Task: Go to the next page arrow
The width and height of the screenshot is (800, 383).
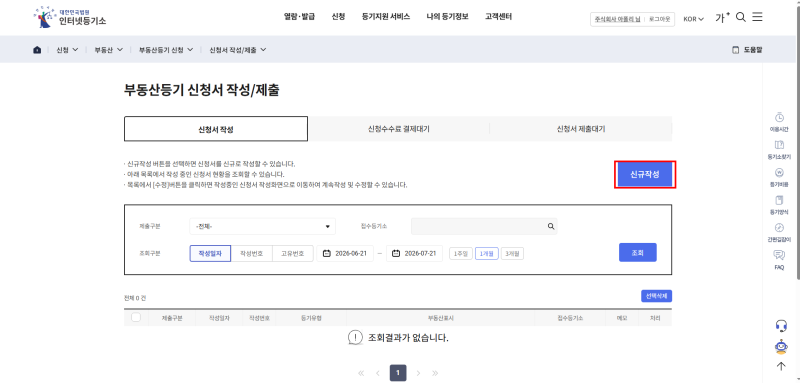Action: (418, 373)
